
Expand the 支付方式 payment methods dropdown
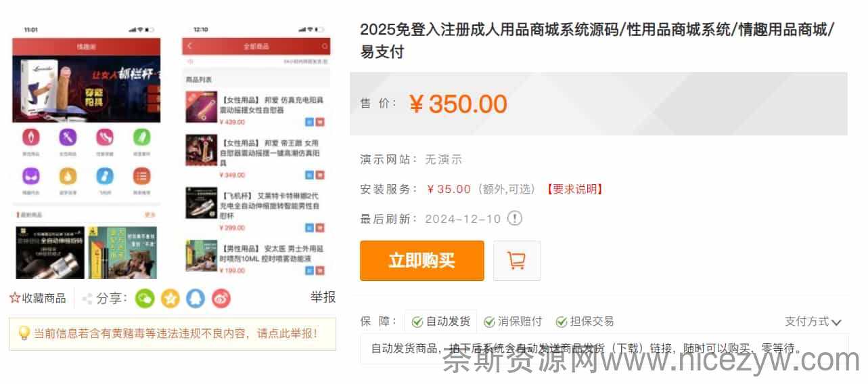pos(813,322)
